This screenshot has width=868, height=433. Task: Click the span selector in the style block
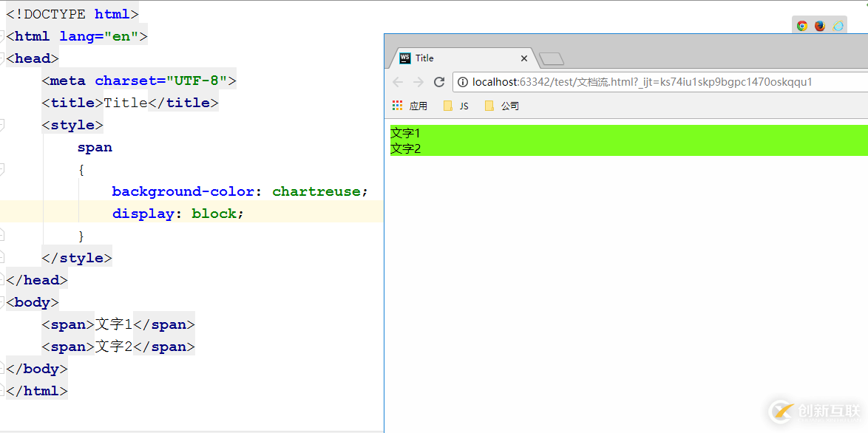click(x=95, y=148)
